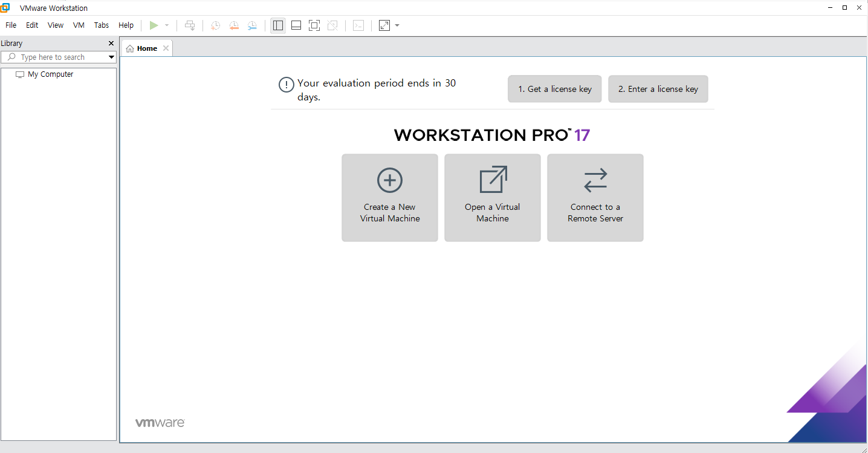The height and width of the screenshot is (453, 868).
Task: Click the console view toolbar icon
Action: coord(358,25)
